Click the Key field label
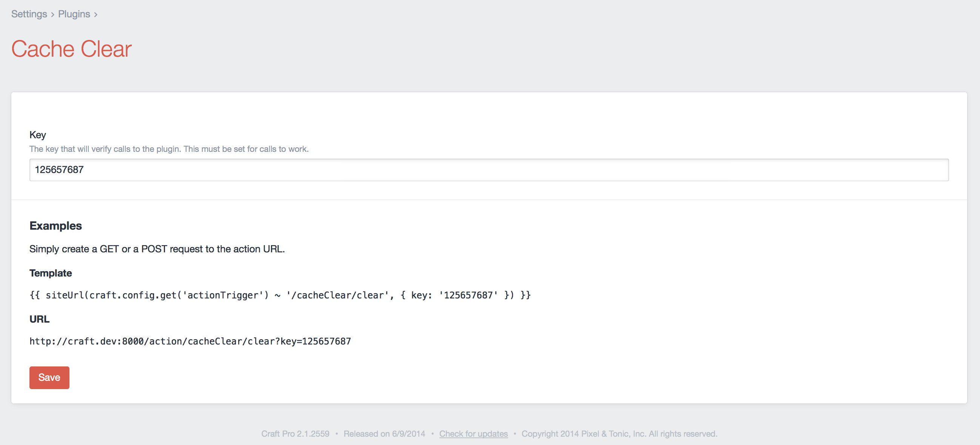The width and height of the screenshot is (980, 445). [37, 135]
